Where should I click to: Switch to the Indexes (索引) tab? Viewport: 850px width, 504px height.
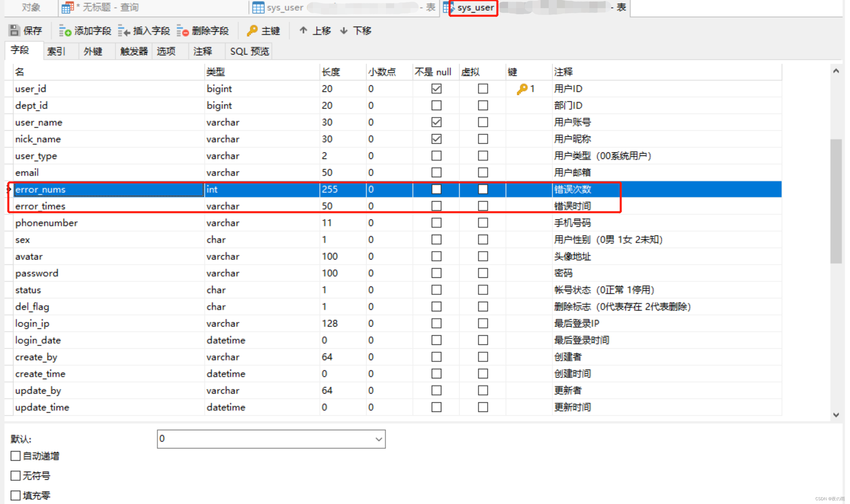[56, 51]
